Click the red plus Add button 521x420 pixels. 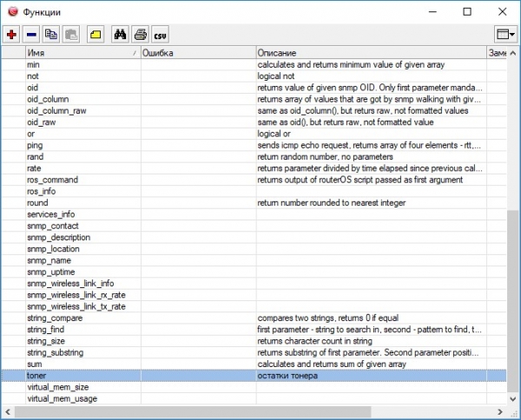point(12,35)
